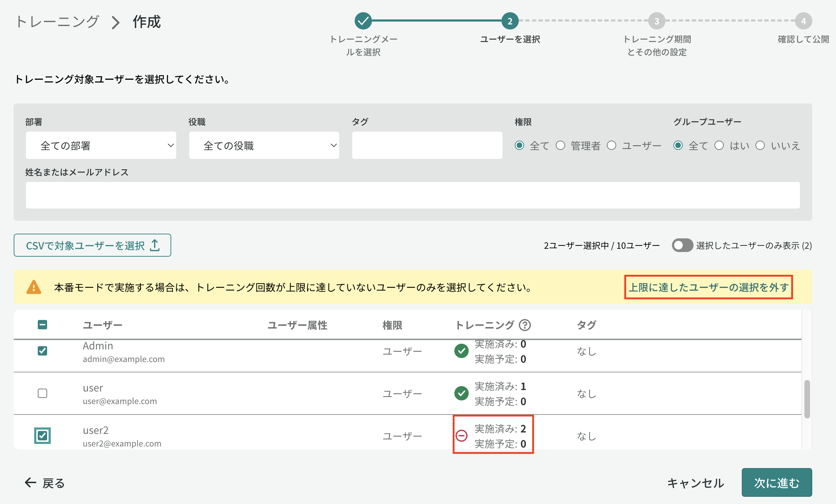Click 実施済み: 2 value in user2 row
836x504 pixels.
pyautogui.click(x=500, y=429)
